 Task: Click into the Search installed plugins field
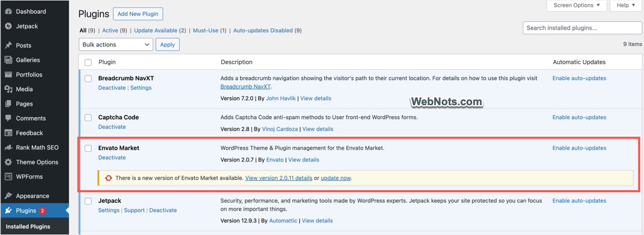click(582, 28)
